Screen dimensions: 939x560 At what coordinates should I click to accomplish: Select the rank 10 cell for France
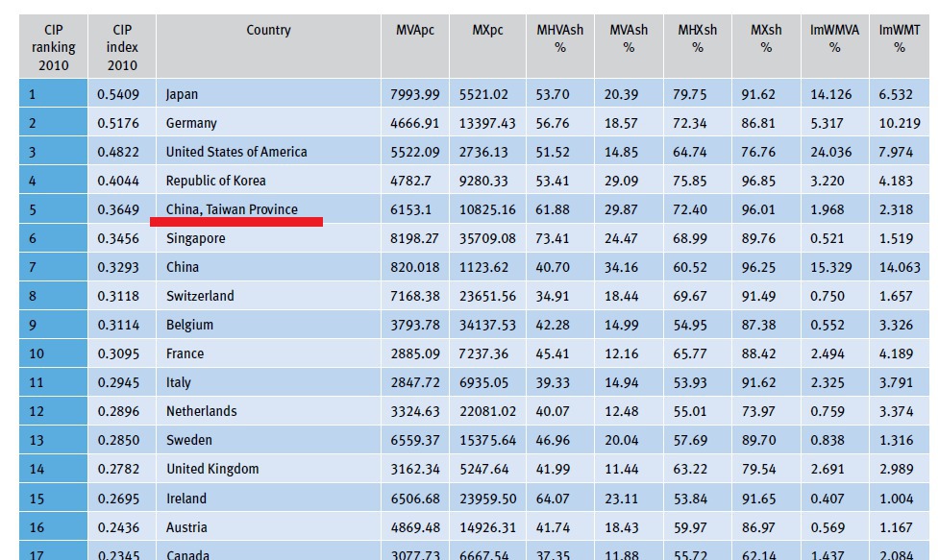(53, 353)
